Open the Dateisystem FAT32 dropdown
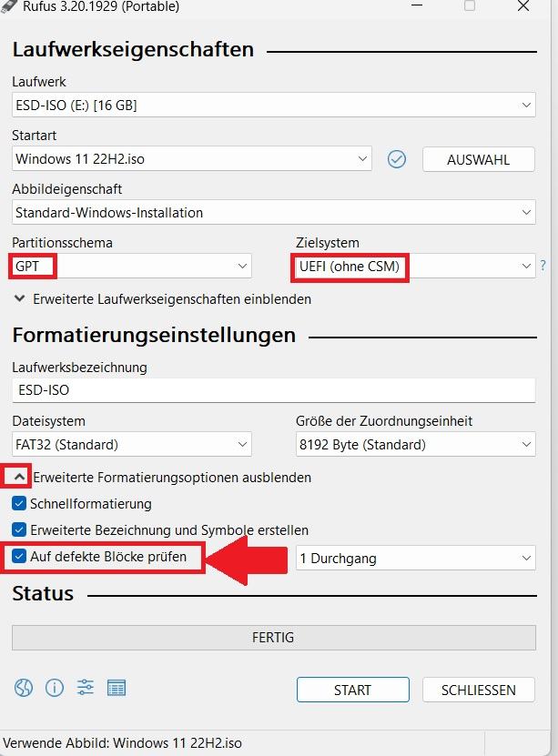558x756 pixels. [131, 444]
